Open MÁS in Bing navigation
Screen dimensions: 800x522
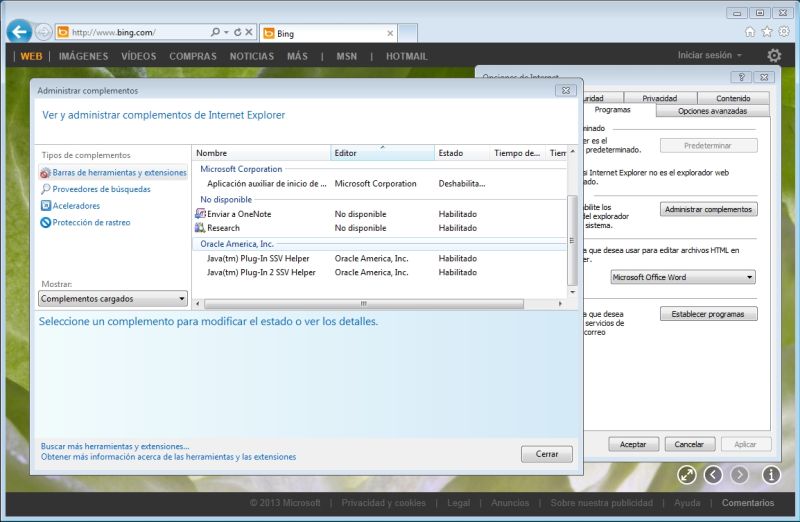297,56
